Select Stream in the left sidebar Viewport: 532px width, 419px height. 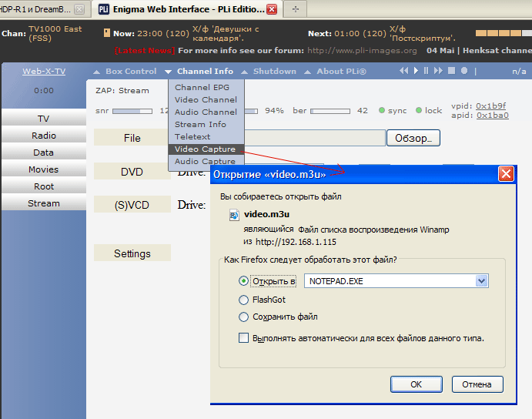[x=44, y=203]
